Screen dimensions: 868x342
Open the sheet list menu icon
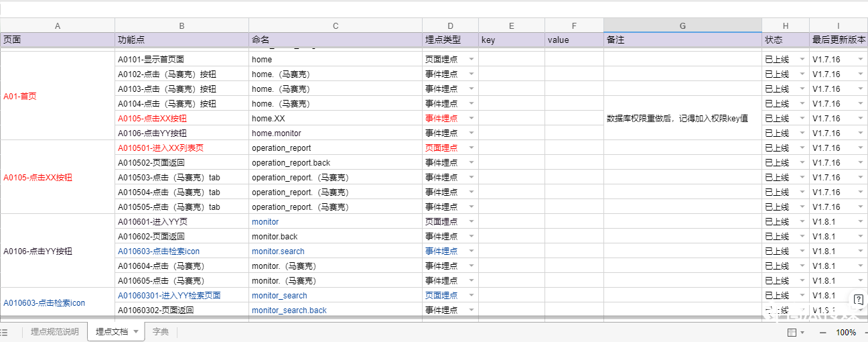tap(5, 332)
